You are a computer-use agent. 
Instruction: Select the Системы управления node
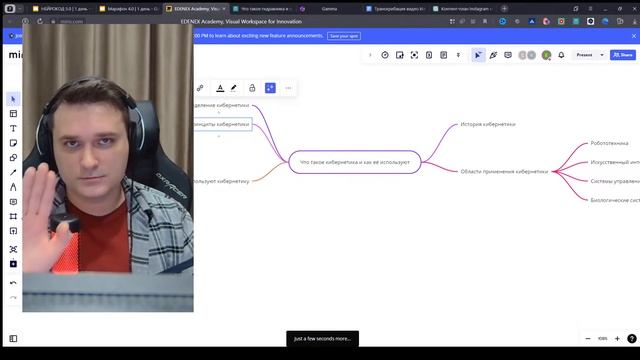point(615,181)
